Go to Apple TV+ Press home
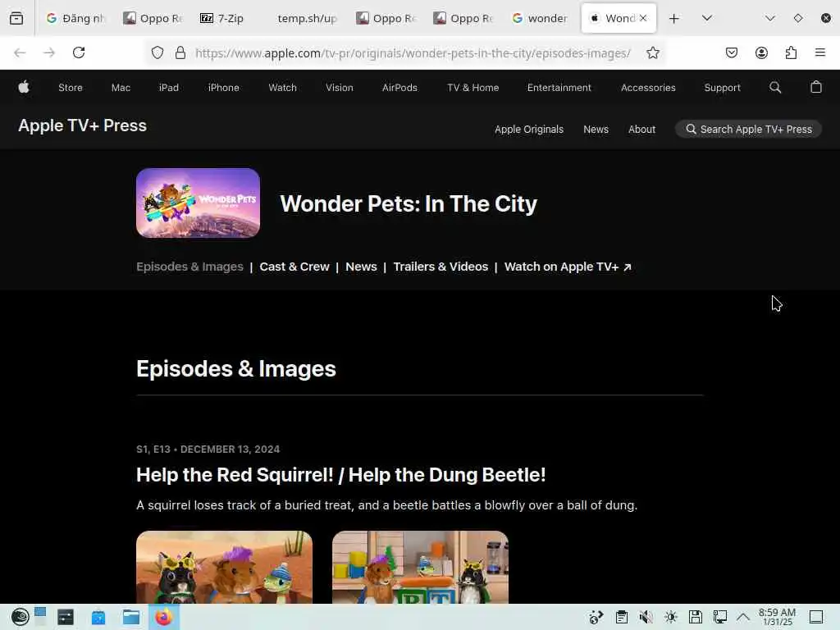The height and width of the screenshot is (630, 840). [x=83, y=126]
